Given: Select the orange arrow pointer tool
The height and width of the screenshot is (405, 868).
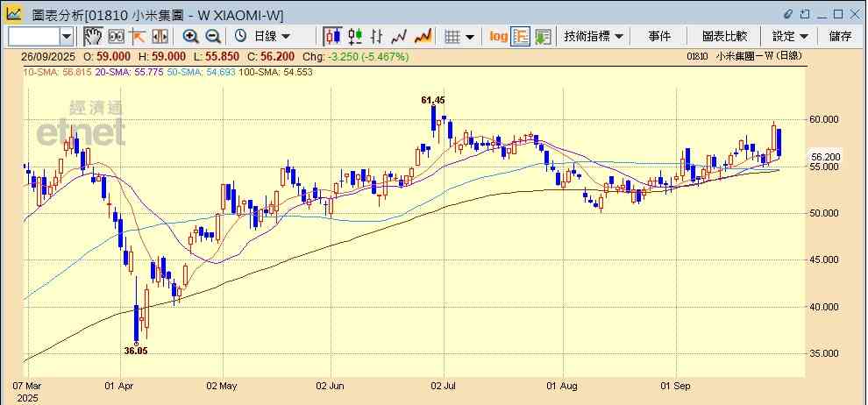Looking at the screenshot, I should coord(138,37).
